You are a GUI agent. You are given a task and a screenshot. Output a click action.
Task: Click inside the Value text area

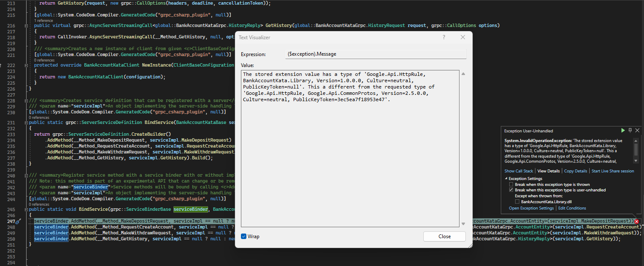(350, 148)
